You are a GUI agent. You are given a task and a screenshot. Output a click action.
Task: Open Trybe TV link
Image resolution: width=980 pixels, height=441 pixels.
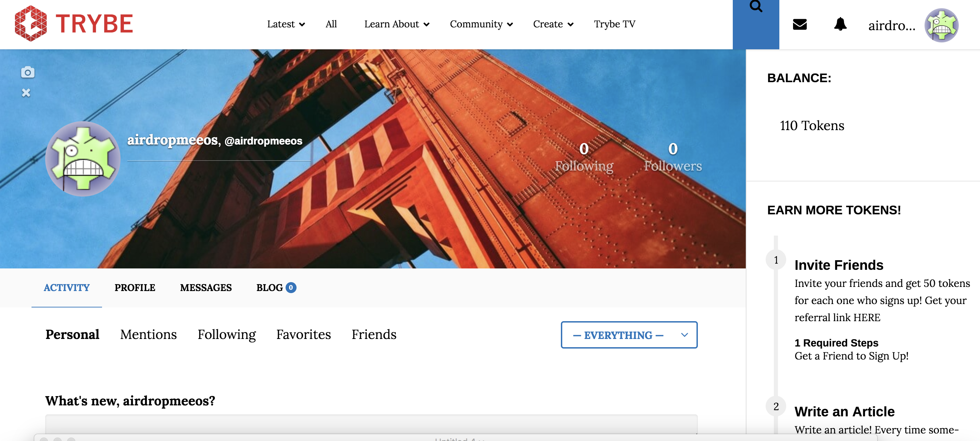point(614,24)
